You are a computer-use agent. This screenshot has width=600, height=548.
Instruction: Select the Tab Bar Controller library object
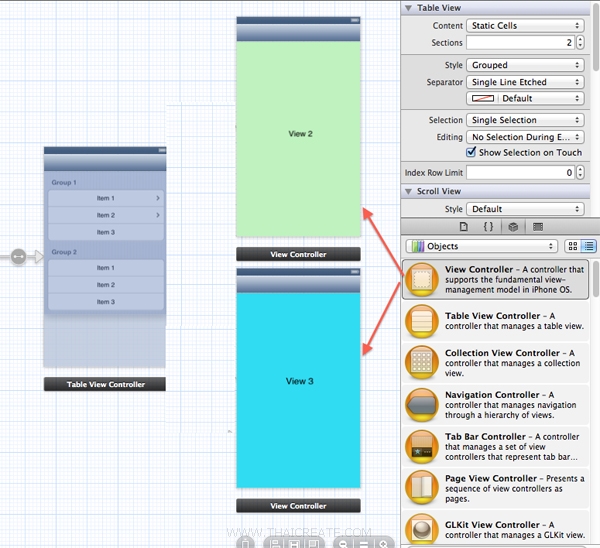495,446
